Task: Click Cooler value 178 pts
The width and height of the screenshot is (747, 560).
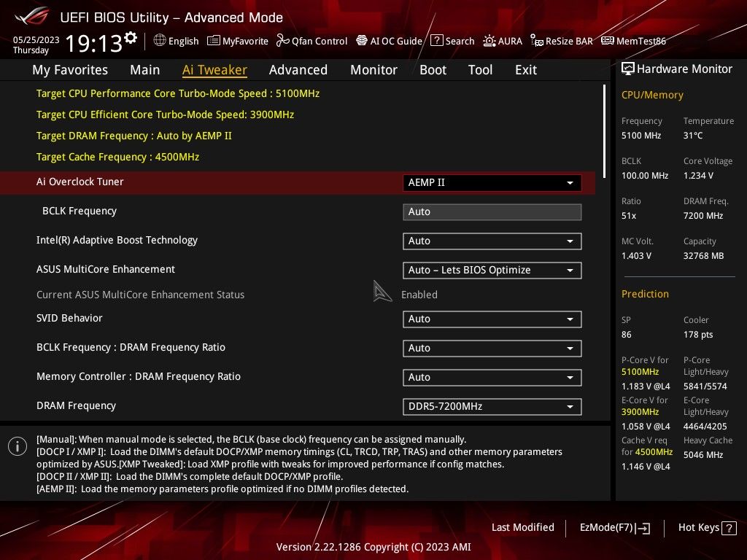Action: (x=698, y=334)
